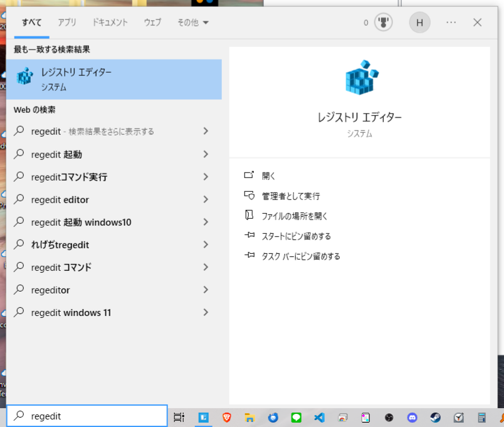Switch to the ウェブ tab

point(152,23)
